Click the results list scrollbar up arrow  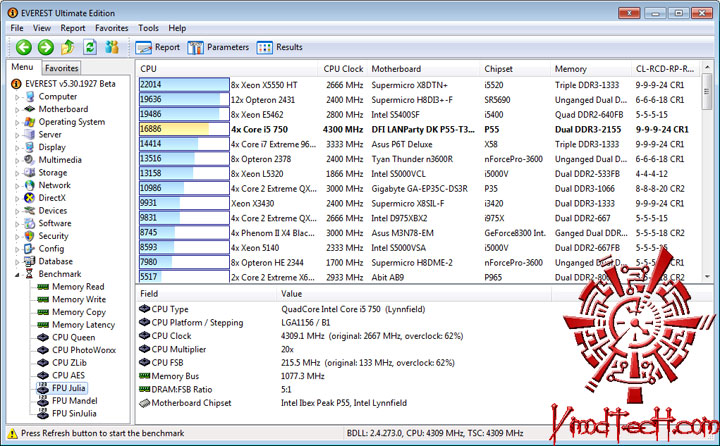pos(707,68)
